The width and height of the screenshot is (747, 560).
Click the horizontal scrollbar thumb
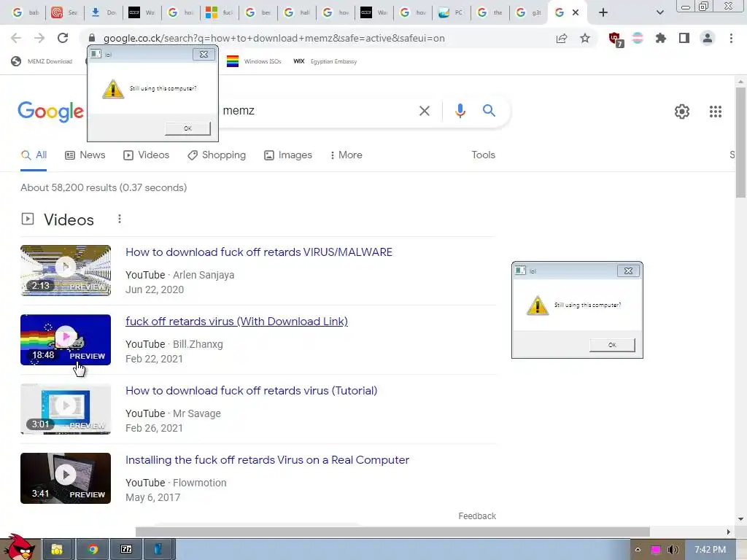(392, 532)
